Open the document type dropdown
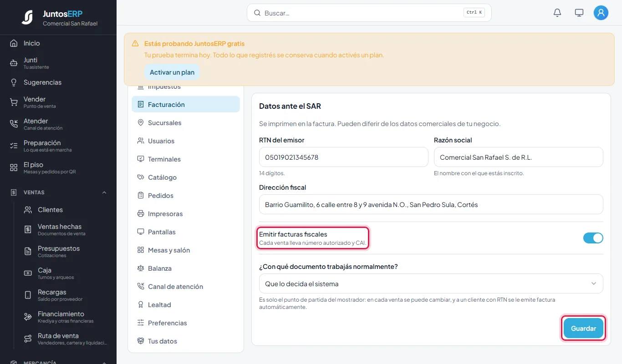This screenshot has width=622, height=364. [431, 283]
